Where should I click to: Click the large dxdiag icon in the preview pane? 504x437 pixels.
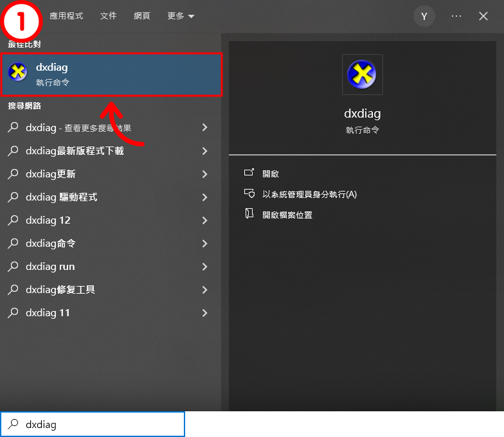[363, 75]
